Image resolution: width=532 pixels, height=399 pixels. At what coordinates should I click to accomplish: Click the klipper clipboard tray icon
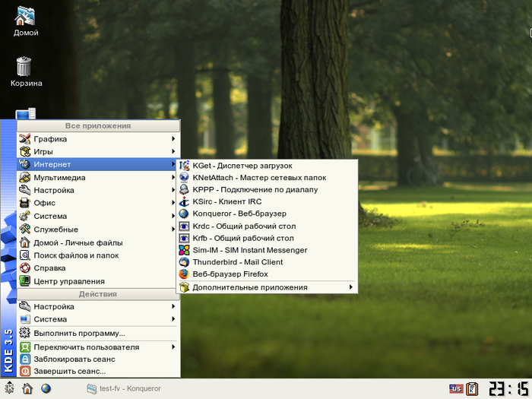[x=472, y=388]
